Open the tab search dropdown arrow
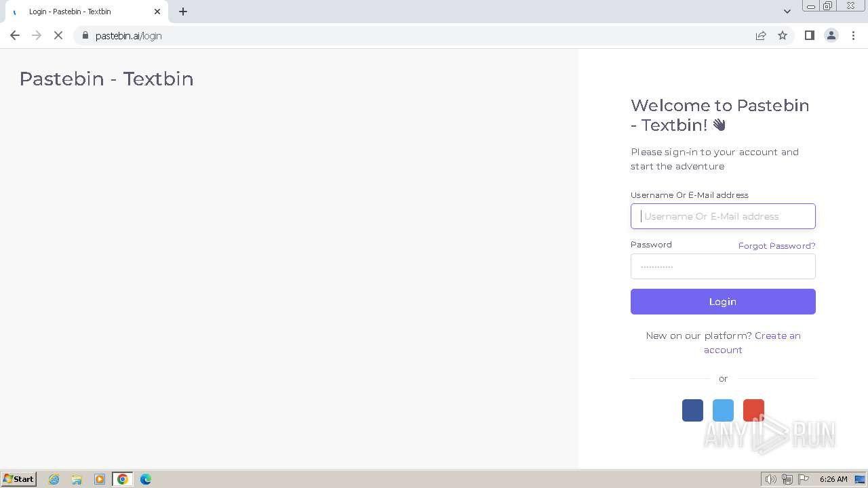 [787, 12]
